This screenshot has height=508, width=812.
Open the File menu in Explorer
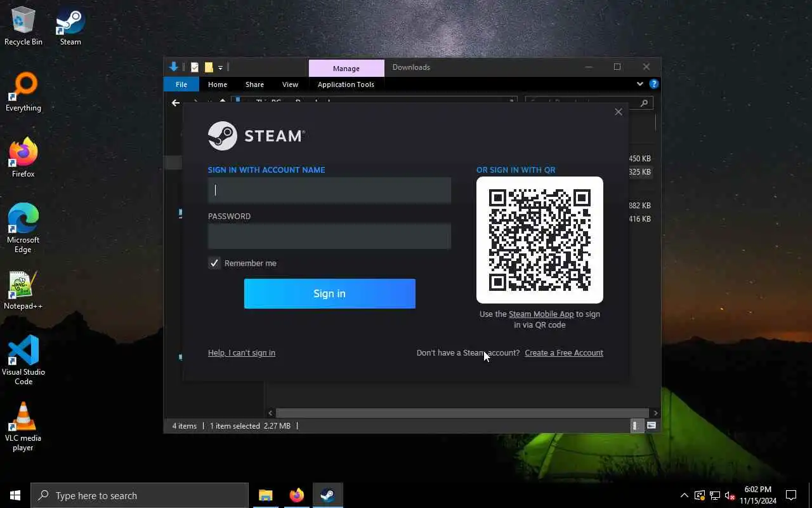[181, 84]
